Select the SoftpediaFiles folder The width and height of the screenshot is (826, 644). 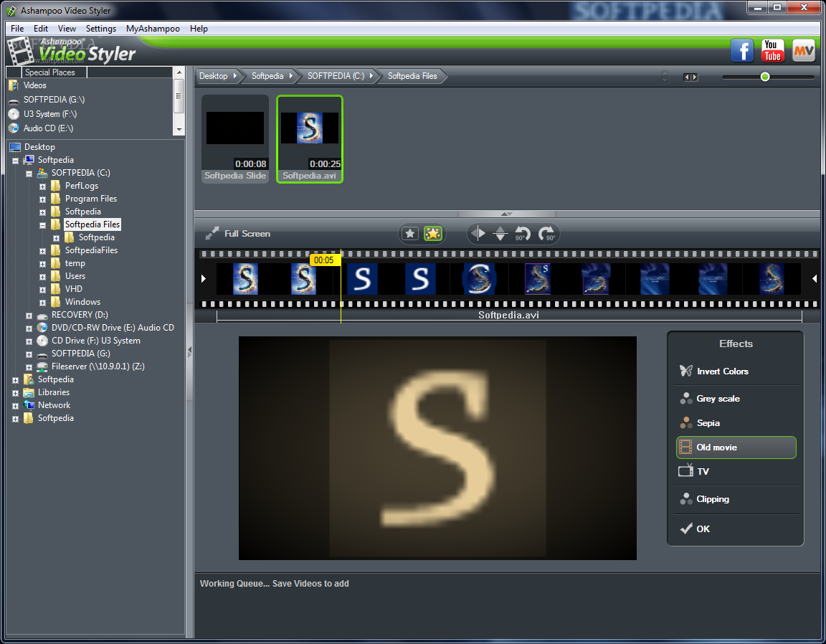(91, 250)
